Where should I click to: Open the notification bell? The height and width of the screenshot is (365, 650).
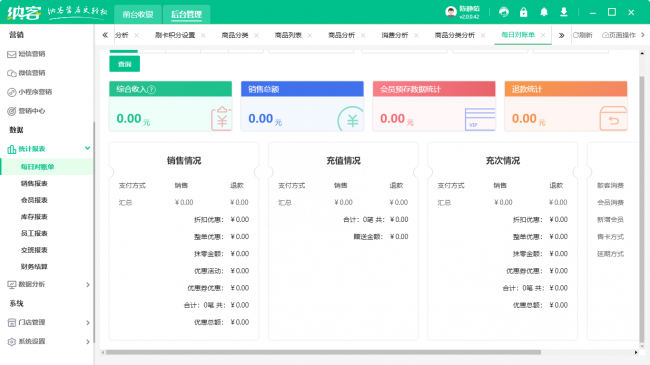click(544, 12)
